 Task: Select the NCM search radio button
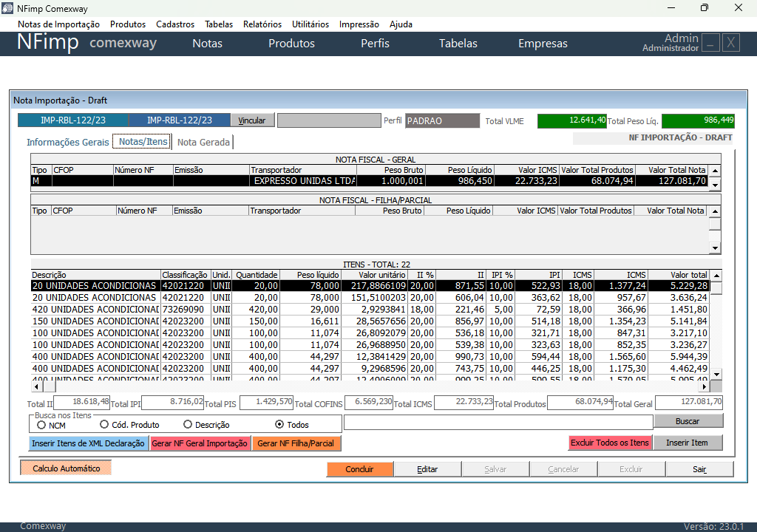tap(41, 425)
